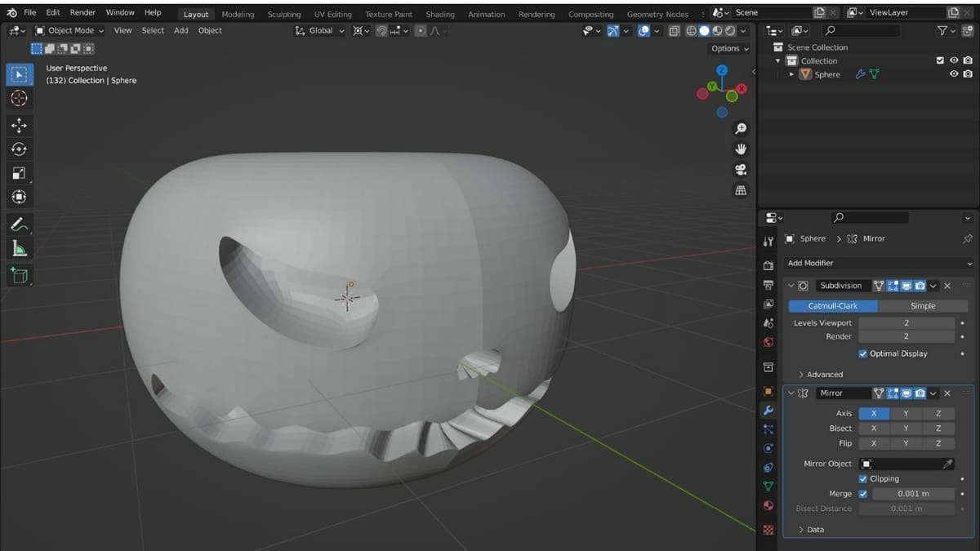
Task: Open the Modifiers wrench properties tab
Action: (x=768, y=410)
